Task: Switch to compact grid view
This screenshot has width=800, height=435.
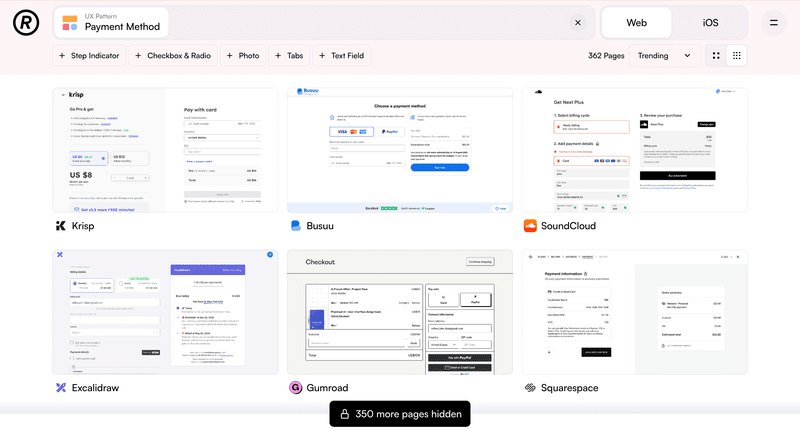Action: pos(737,56)
